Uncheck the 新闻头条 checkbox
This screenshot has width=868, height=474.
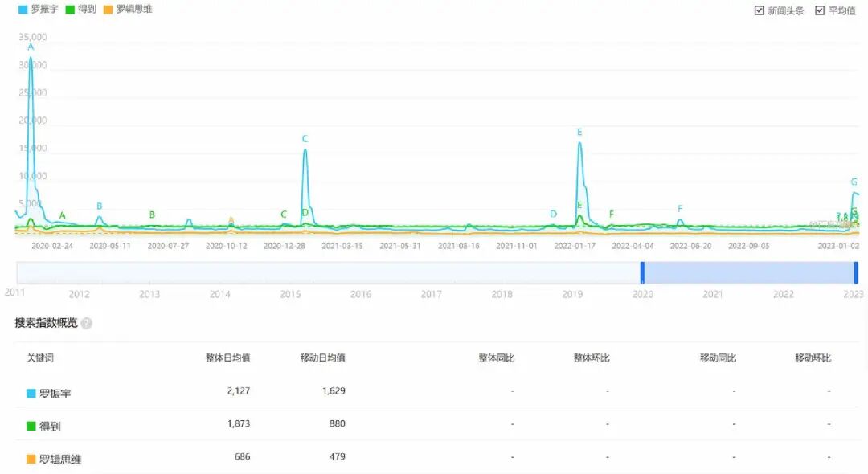click(759, 10)
